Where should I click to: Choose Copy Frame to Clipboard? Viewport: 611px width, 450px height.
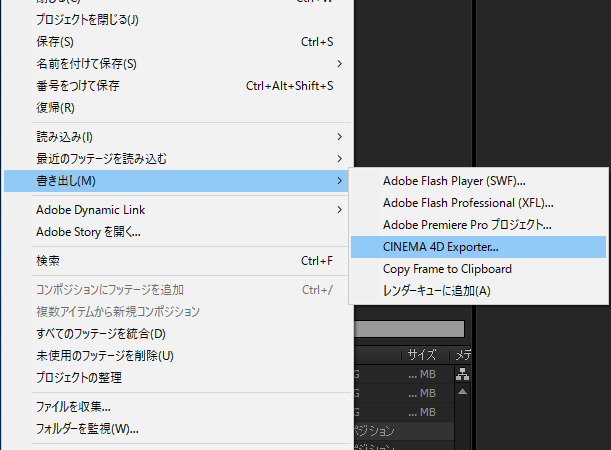click(x=479, y=269)
